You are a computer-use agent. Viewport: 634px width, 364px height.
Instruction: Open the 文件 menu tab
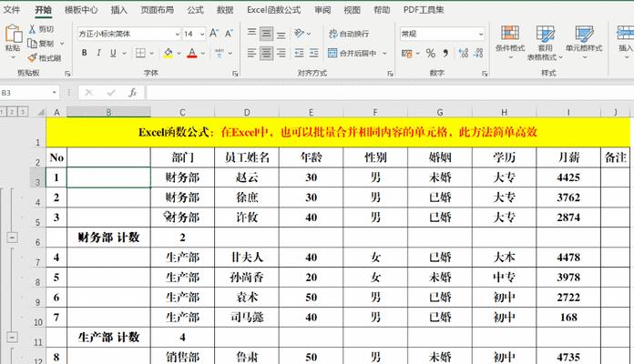12,10
